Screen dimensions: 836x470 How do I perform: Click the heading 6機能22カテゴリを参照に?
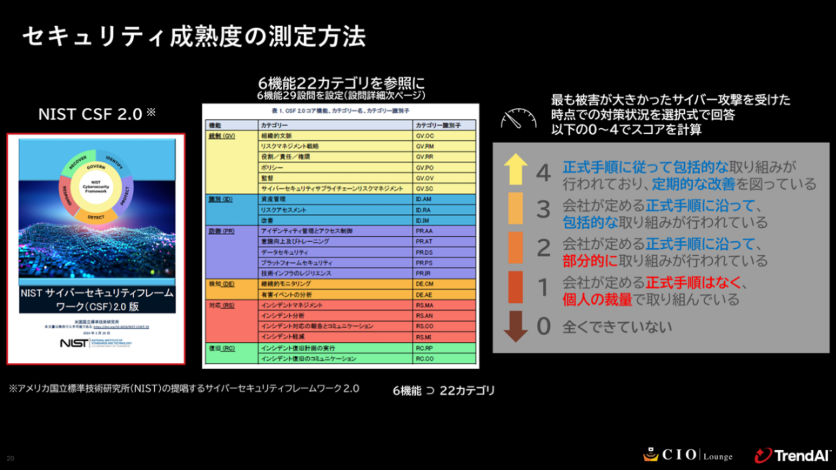(341, 83)
